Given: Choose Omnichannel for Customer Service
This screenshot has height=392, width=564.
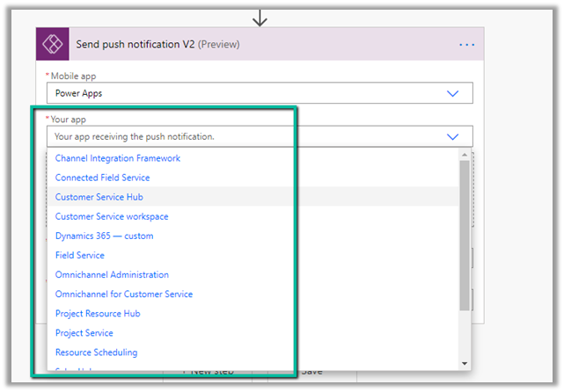Looking at the screenshot, I should pyautogui.click(x=123, y=294).
